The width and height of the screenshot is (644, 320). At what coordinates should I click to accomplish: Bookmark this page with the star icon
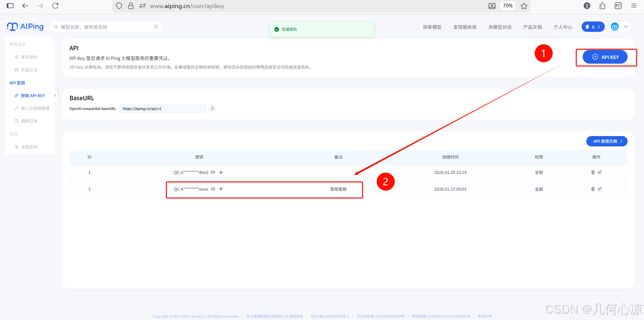(x=524, y=6)
